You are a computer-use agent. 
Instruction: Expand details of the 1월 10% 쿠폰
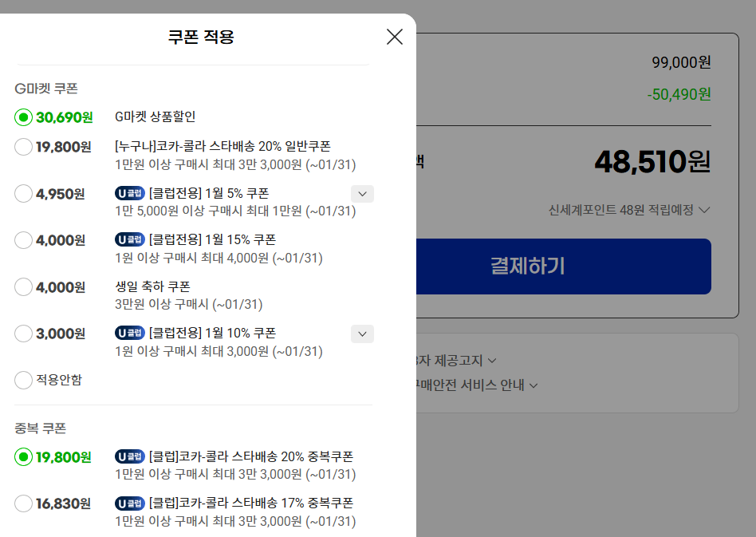pyautogui.click(x=362, y=334)
